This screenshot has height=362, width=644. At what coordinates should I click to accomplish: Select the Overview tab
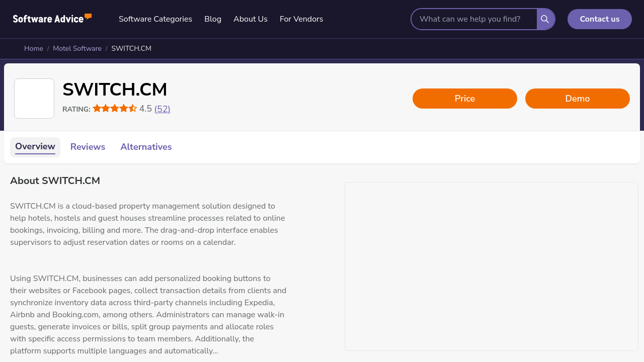coord(35,147)
